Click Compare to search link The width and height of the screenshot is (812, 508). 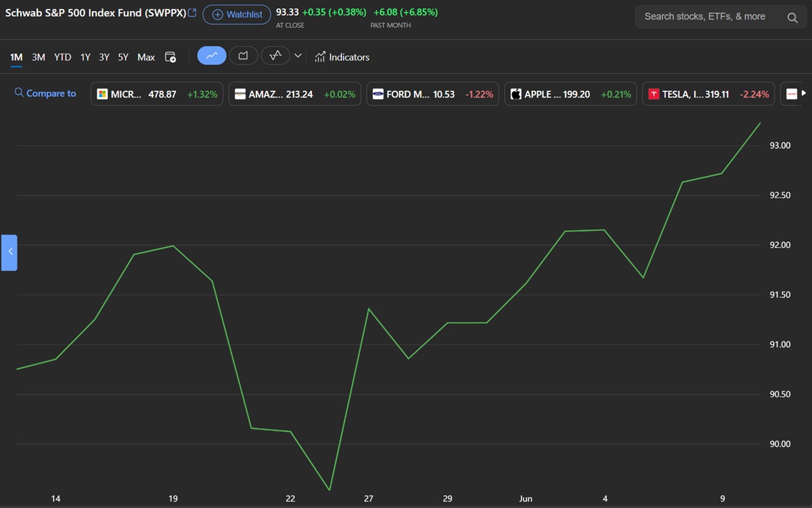point(45,93)
